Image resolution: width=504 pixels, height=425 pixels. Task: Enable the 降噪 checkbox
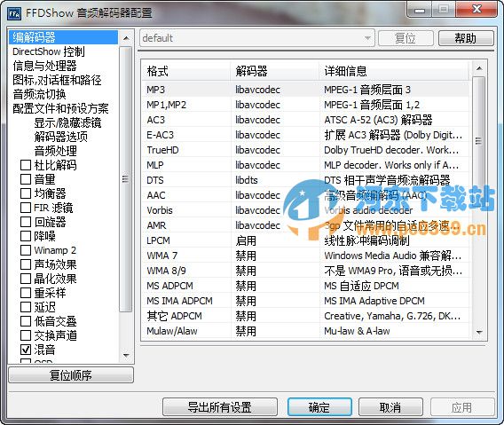26,236
